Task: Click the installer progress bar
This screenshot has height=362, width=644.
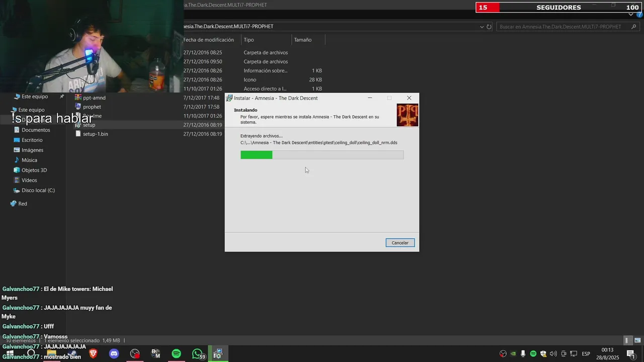Action: (x=322, y=155)
